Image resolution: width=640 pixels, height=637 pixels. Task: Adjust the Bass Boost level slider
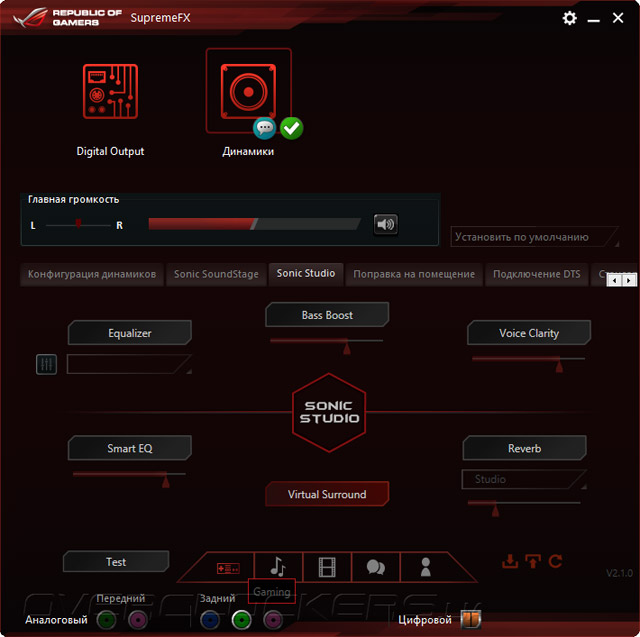click(326, 344)
